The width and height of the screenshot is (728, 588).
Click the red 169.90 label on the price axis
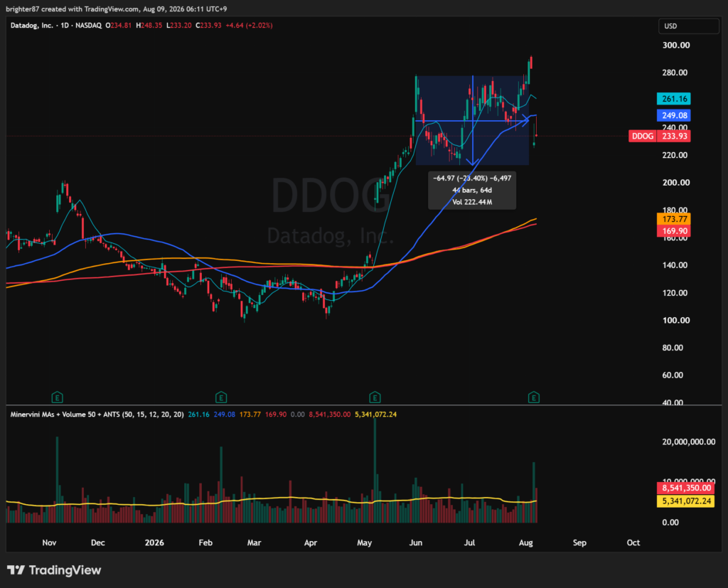point(674,231)
